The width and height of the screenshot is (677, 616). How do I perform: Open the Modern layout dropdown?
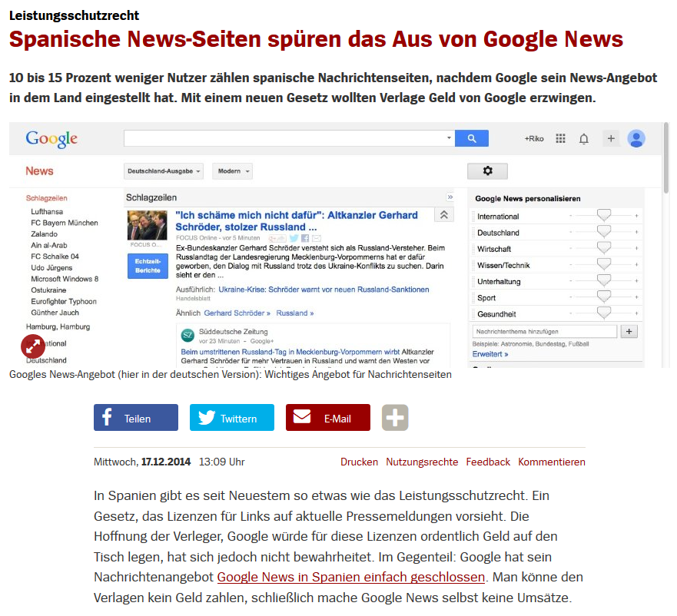click(x=232, y=171)
